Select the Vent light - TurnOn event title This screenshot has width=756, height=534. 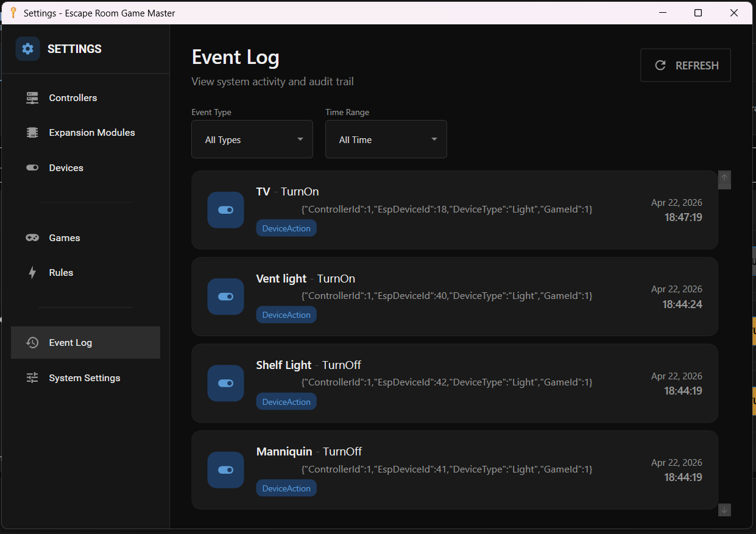click(x=306, y=279)
